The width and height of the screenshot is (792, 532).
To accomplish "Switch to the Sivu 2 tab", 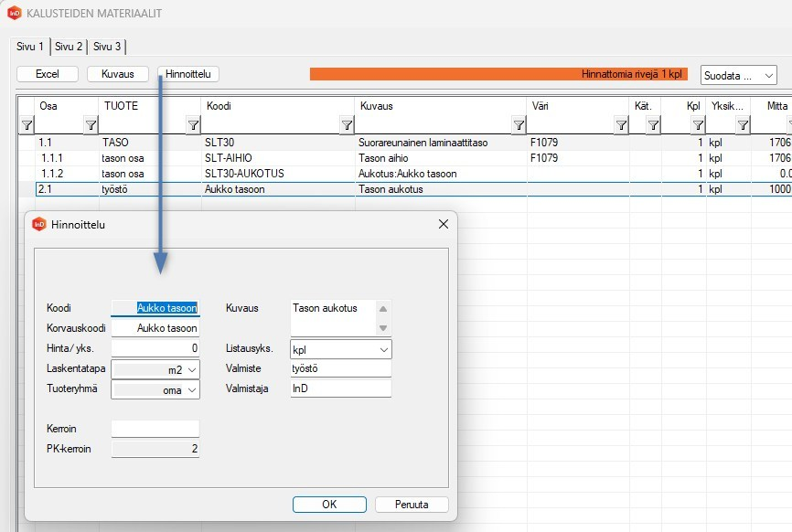I will (x=69, y=47).
